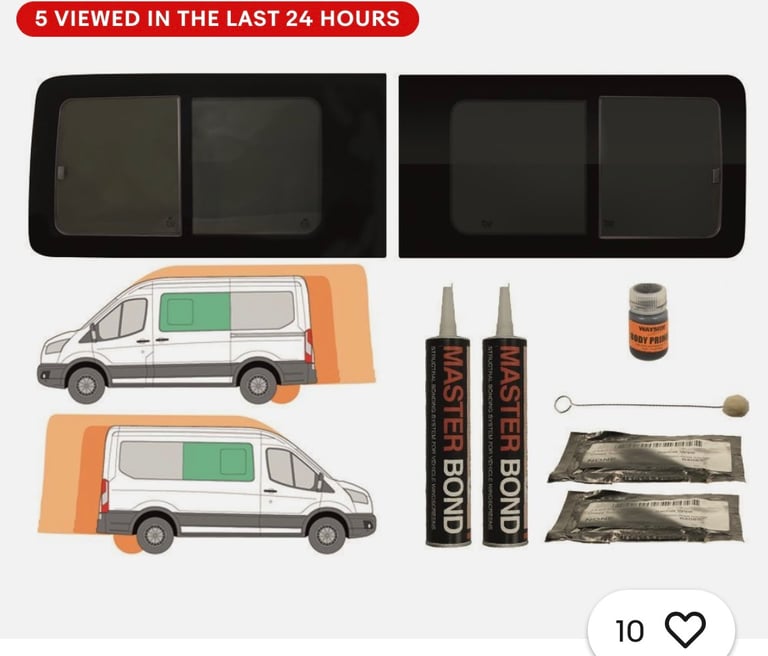Screen dimensions: 768x656
Task: Click the left Master Bond adhesive tube
Action: (448, 416)
